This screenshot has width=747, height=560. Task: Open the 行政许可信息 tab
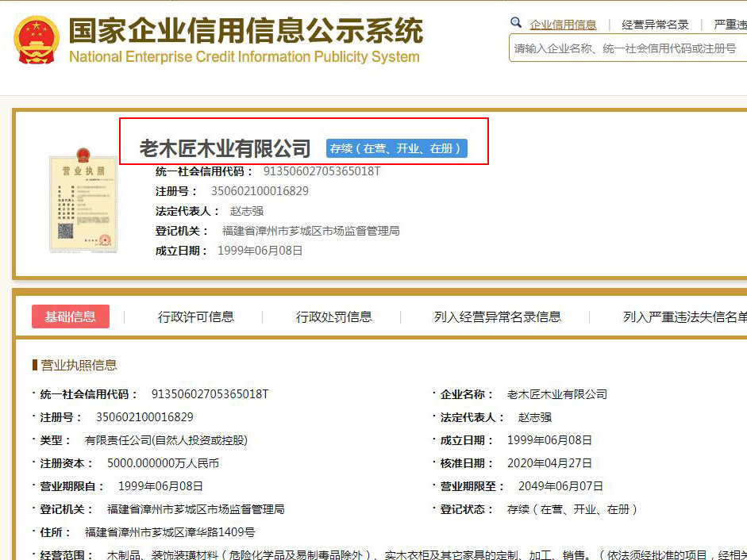coord(196,316)
